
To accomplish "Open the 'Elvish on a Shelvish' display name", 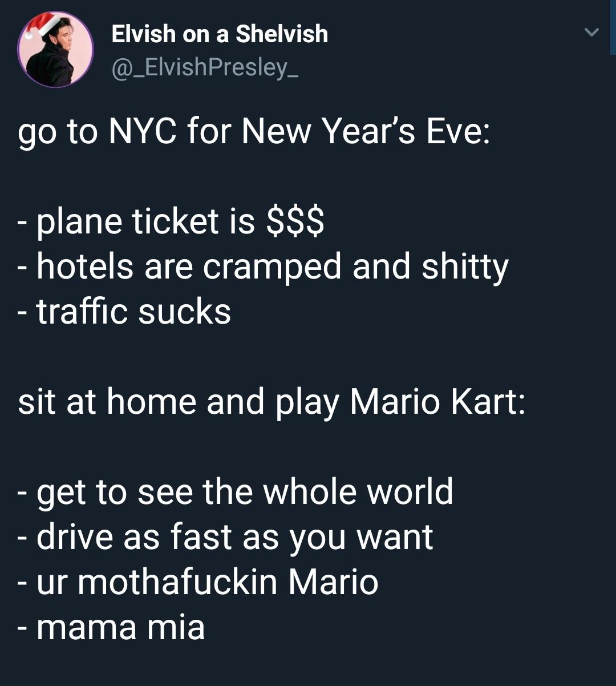I will tap(220, 34).
